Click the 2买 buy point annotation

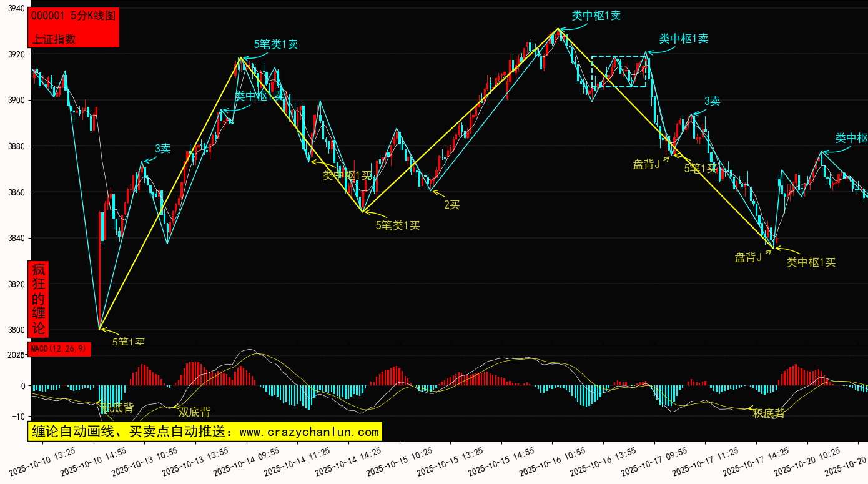[451, 205]
